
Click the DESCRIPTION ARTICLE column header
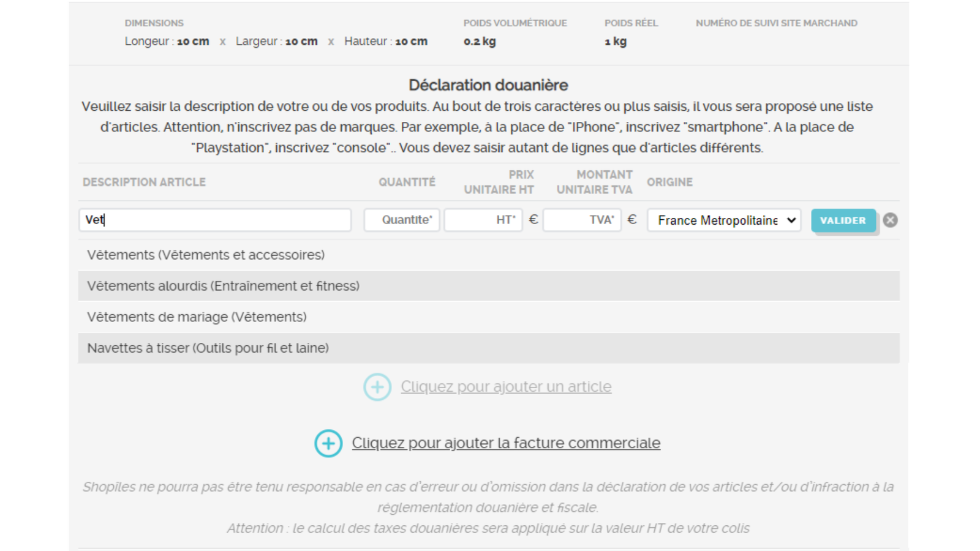coord(144,182)
